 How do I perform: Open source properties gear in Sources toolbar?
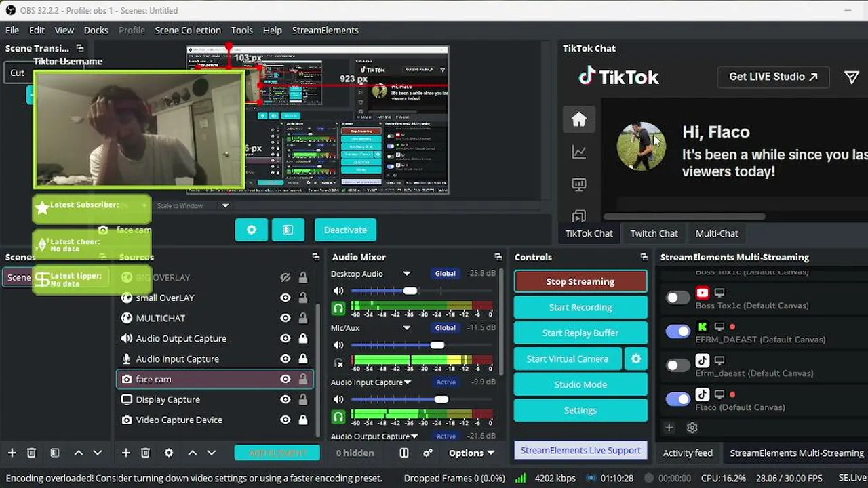(x=169, y=453)
